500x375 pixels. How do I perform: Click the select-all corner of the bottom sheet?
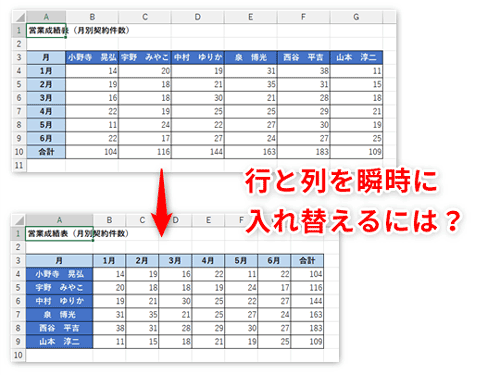coord(19,220)
